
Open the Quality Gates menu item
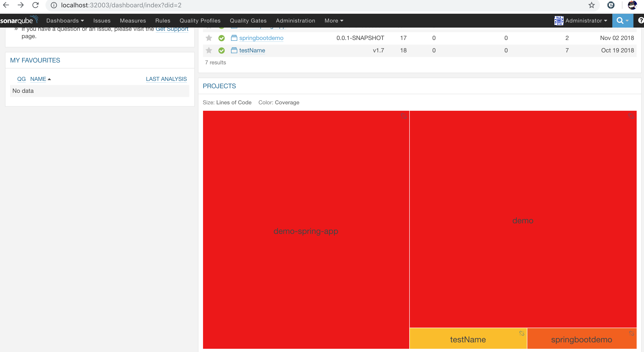(248, 20)
